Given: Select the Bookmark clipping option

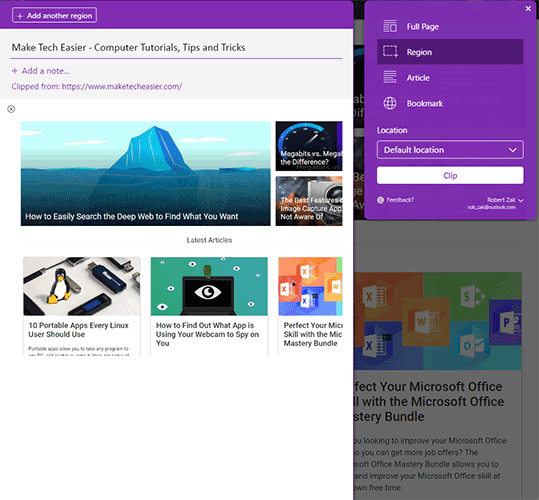Looking at the screenshot, I should [450, 103].
